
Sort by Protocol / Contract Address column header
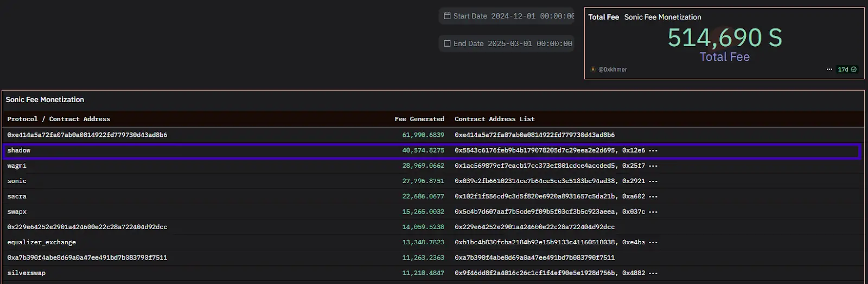point(59,119)
